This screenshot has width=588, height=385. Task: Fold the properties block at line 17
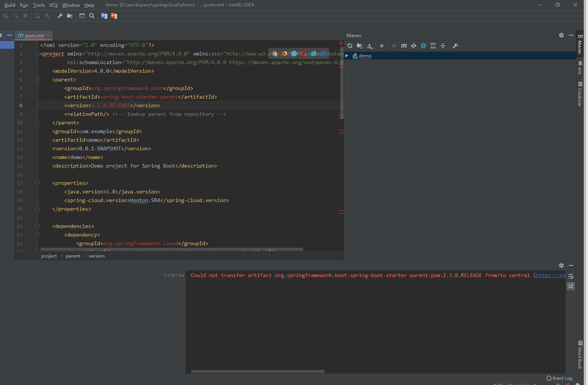coord(37,183)
